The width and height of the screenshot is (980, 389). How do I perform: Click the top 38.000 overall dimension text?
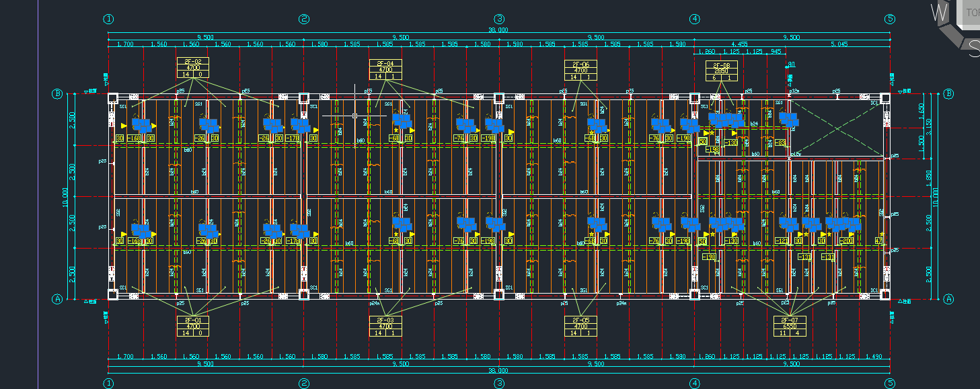pyautogui.click(x=498, y=30)
